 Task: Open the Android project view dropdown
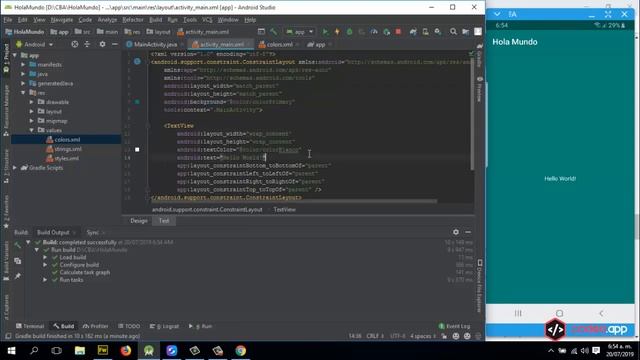tap(34, 44)
